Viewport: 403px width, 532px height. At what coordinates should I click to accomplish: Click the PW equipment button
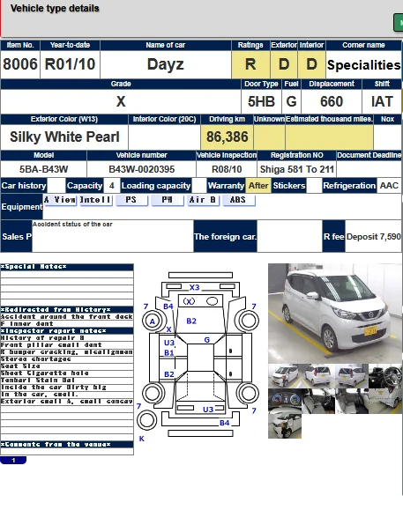[168, 200]
